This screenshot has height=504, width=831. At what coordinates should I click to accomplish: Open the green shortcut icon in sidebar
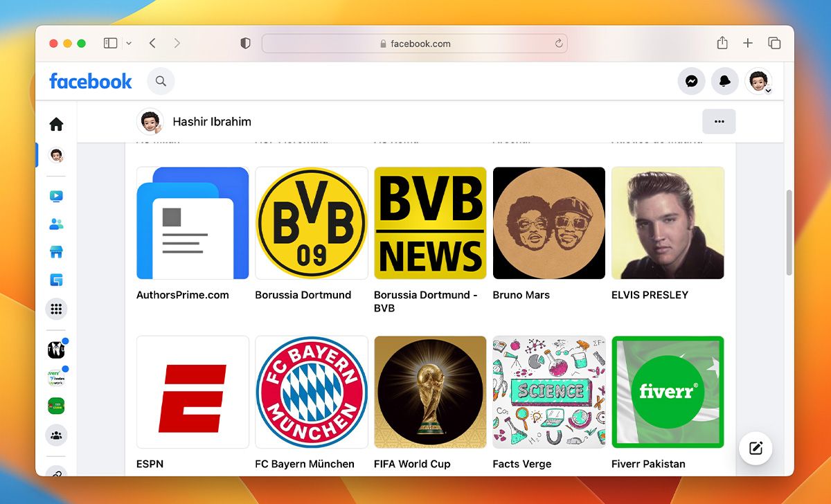pyautogui.click(x=56, y=406)
